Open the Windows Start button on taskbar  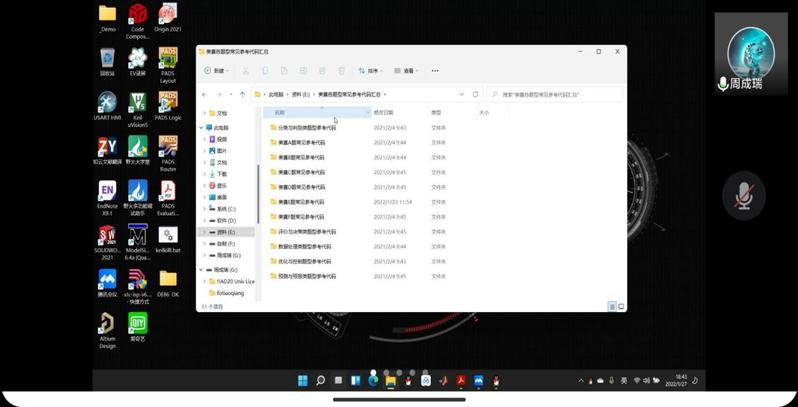(x=303, y=381)
